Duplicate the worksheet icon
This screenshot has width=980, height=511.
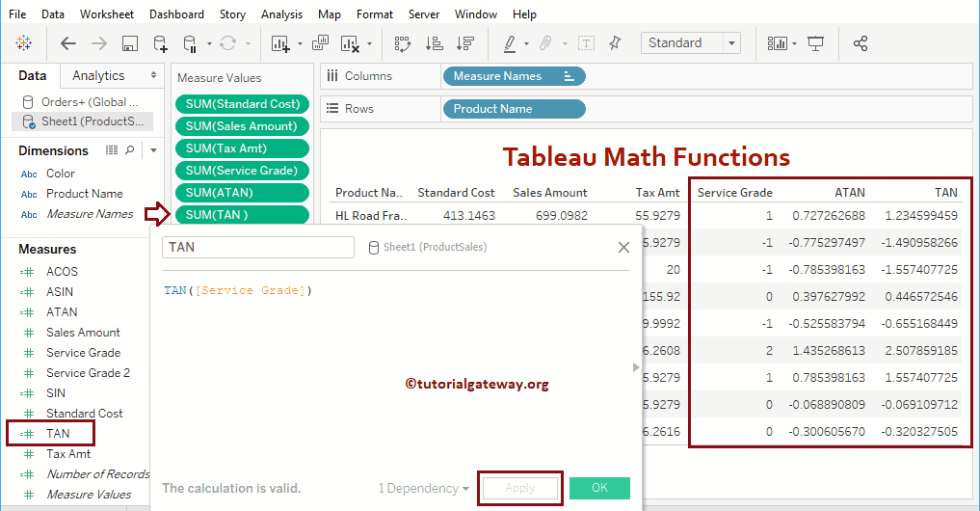pos(320,43)
